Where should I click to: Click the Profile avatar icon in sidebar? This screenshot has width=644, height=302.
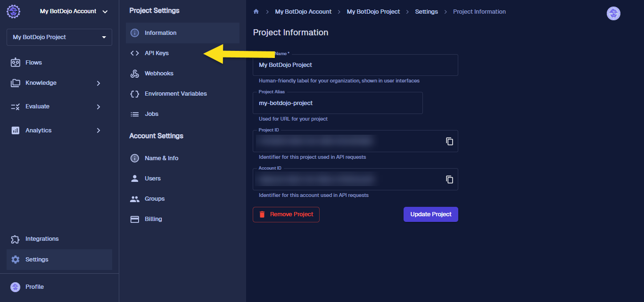(x=16, y=287)
